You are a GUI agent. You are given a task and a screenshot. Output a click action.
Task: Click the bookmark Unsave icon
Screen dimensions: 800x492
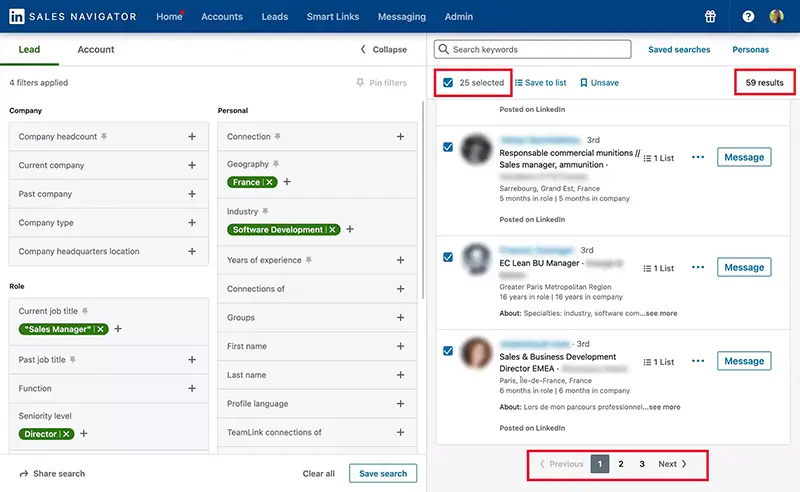584,83
